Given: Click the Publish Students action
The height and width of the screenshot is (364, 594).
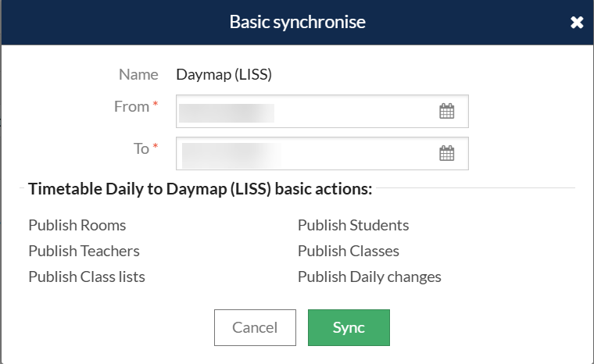Looking at the screenshot, I should click(353, 225).
